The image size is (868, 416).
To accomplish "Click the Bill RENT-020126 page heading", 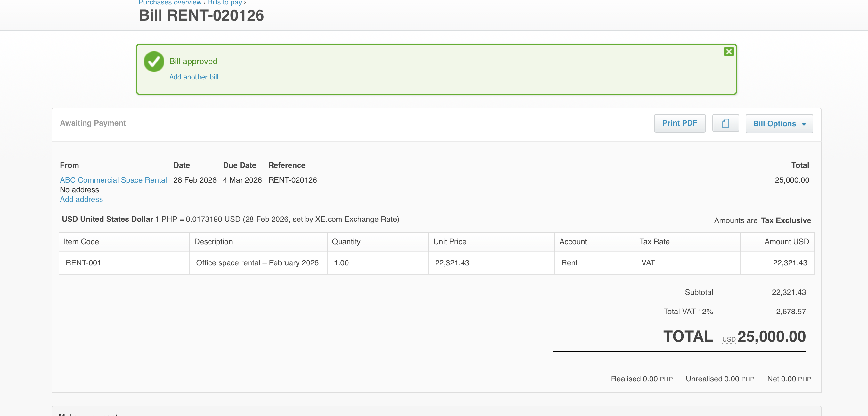I will coord(201,15).
